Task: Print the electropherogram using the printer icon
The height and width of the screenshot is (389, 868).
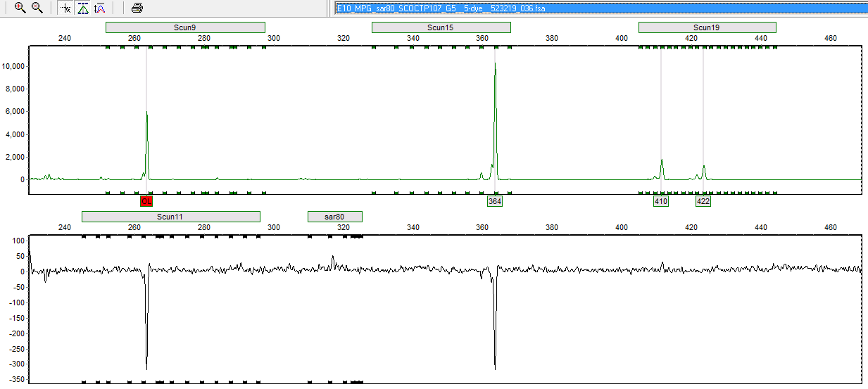Action: click(x=137, y=8)
